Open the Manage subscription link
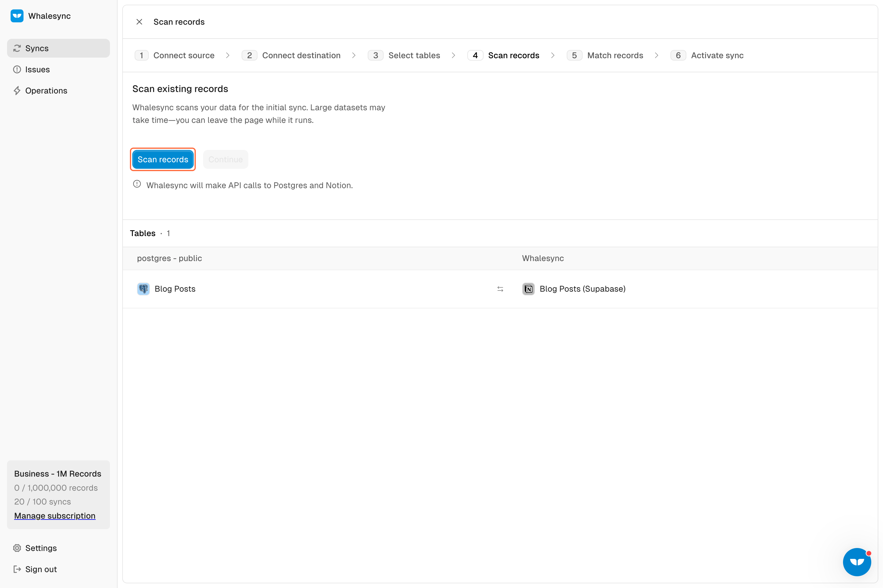 pyautogui.click(x=55, y=516)
